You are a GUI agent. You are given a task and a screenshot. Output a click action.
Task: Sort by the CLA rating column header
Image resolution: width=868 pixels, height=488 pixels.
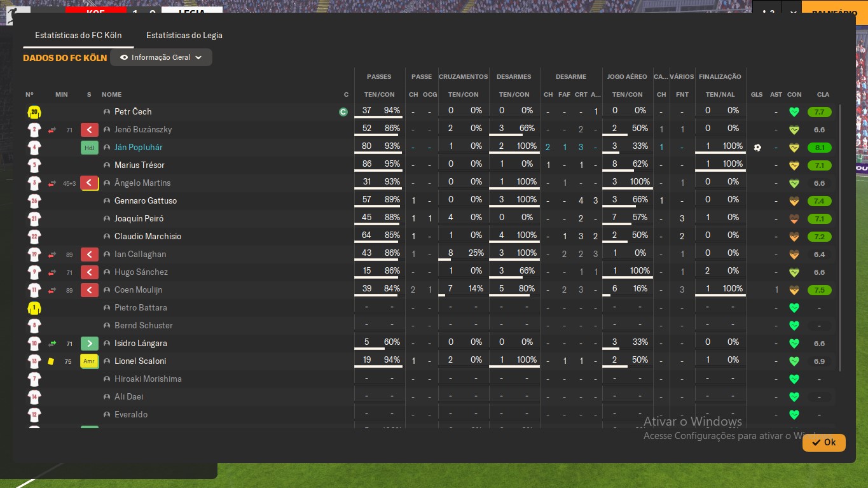click(823, 95)
